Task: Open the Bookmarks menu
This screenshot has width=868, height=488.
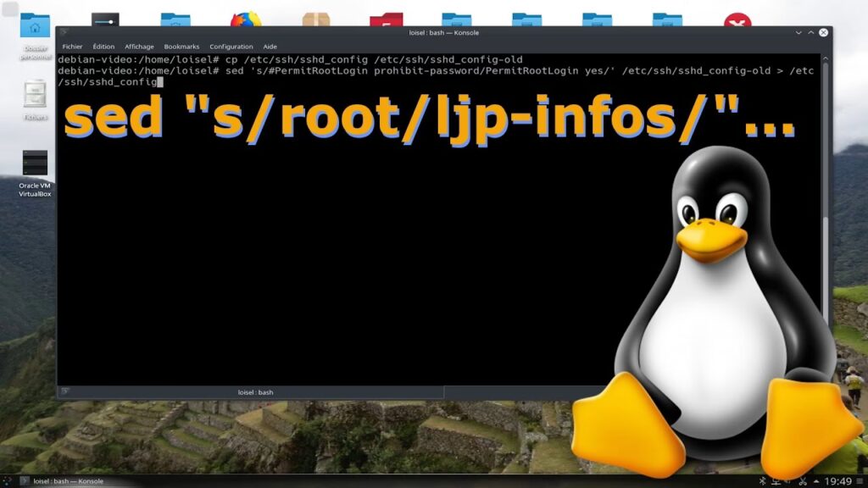Action: [181, 47]
